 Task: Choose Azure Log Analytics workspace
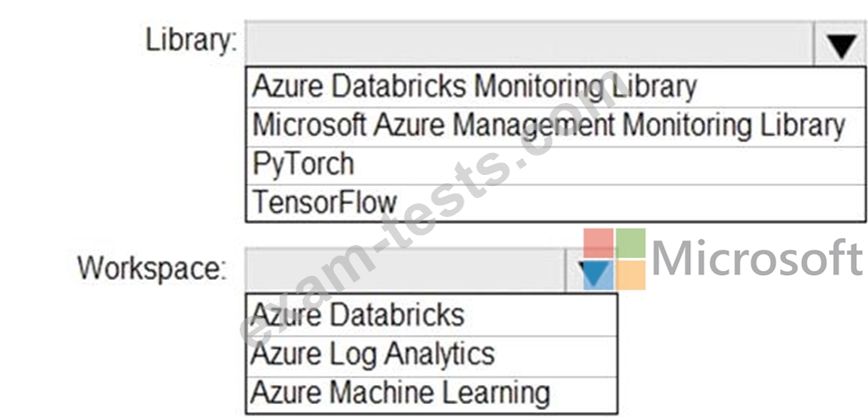(x=432, y=355)
